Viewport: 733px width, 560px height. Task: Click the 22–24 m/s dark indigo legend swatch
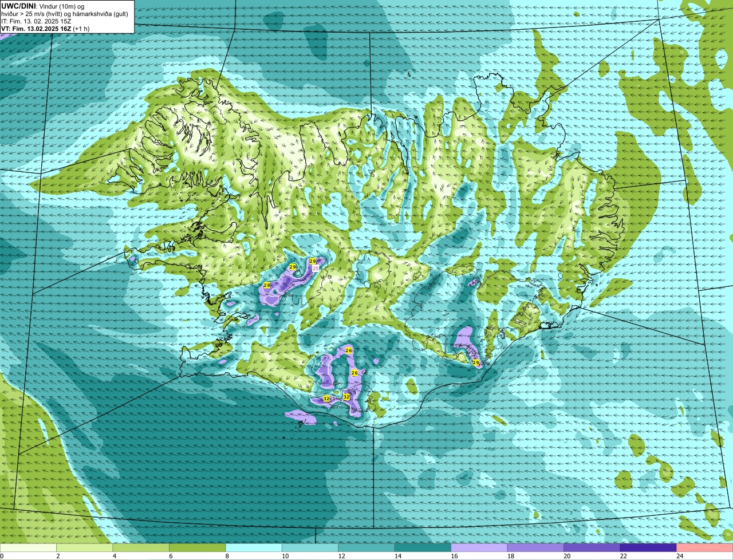[648, 547]
